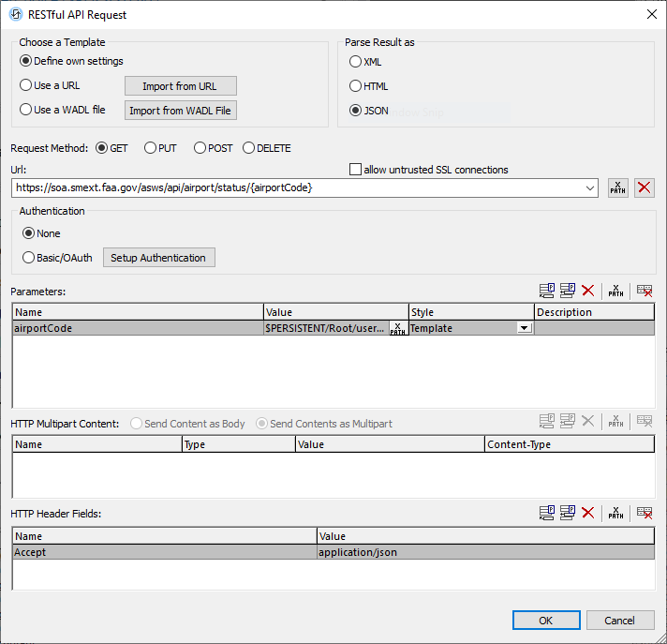Open the XPath editor in the Parameters toolbar
Image resolution: width=667 pixels, height=644 pixels.
[615, 292]
